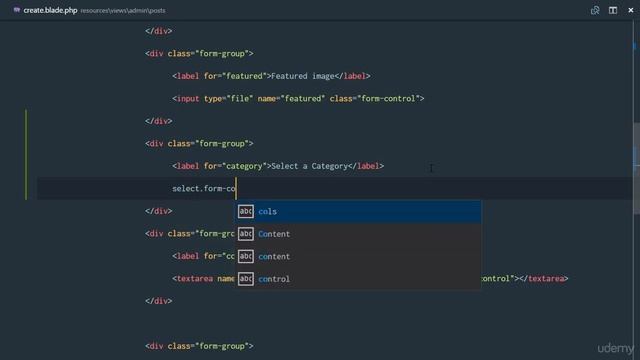The width and height of the screenshot is (640, 360).
Task: Click the input type="file" line
Action: pyautogui.click(x=298, y=98)
